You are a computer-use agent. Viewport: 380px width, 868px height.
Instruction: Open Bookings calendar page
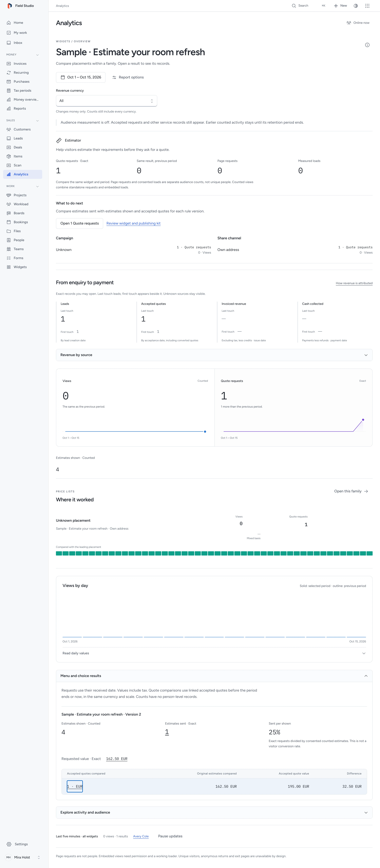tap(23, 222)
